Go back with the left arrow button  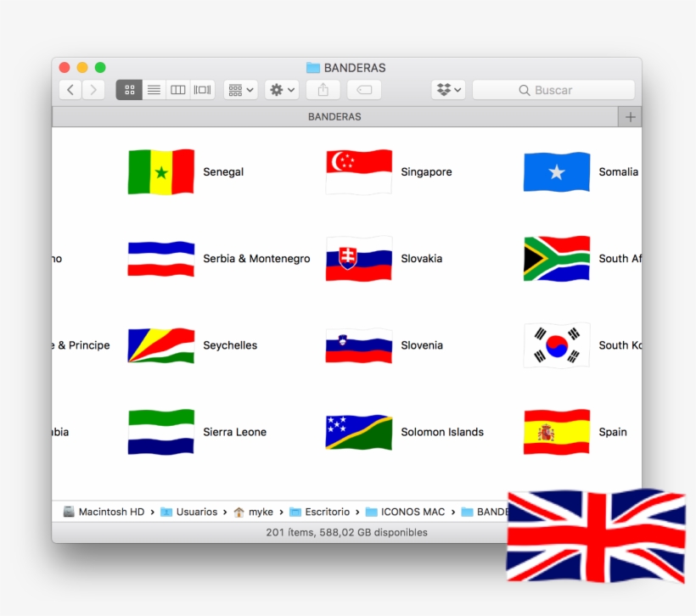tap(70, 90)
